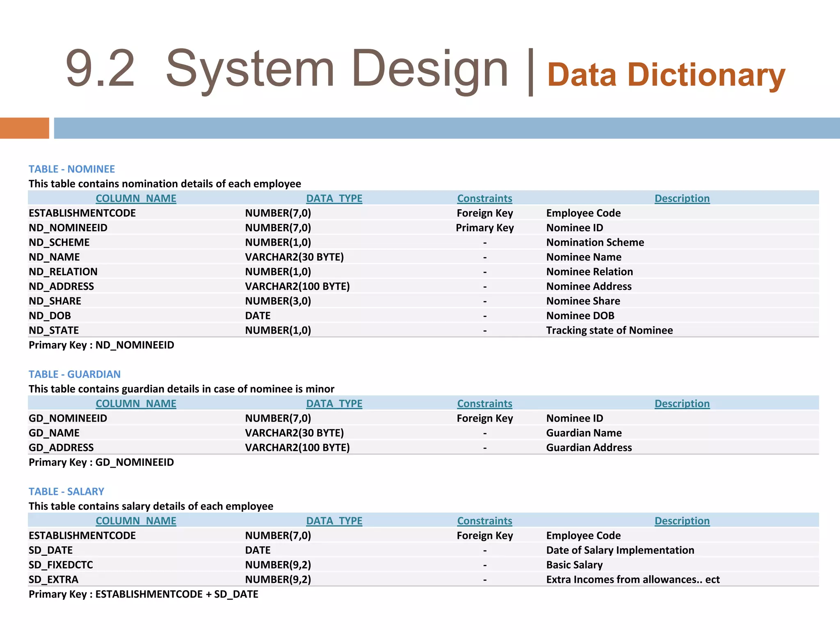Click the COLUMN_NAME header in GUARDIAN table

(x=136, y=404)
